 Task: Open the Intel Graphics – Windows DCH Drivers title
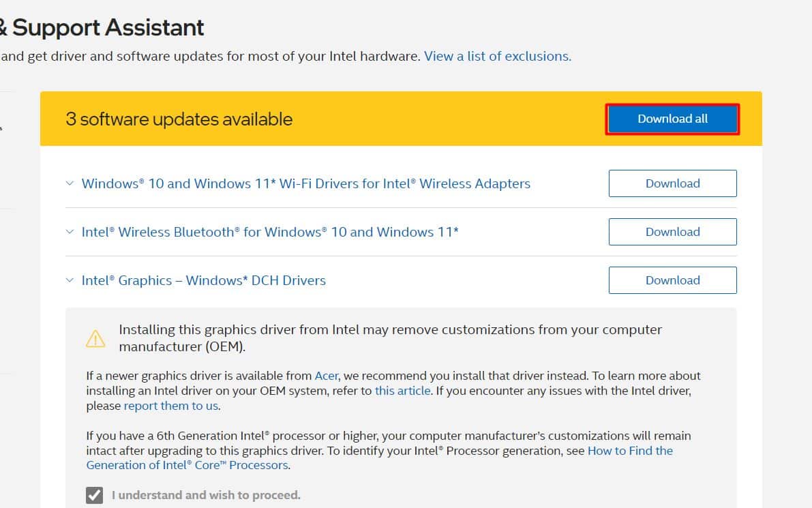coord(203,280)
